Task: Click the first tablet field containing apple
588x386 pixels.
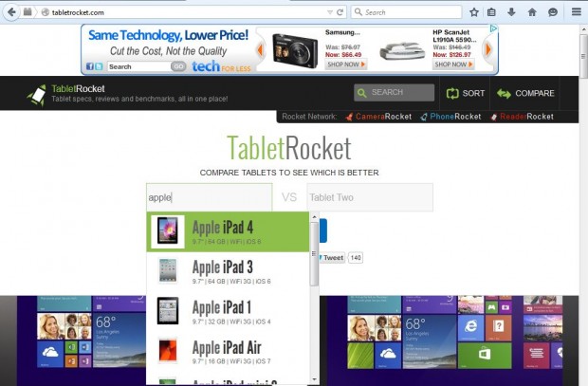Action: 210,197
